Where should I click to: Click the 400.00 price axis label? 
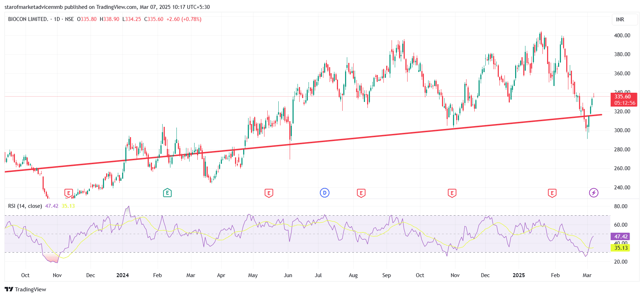click(x=622, y=36)
